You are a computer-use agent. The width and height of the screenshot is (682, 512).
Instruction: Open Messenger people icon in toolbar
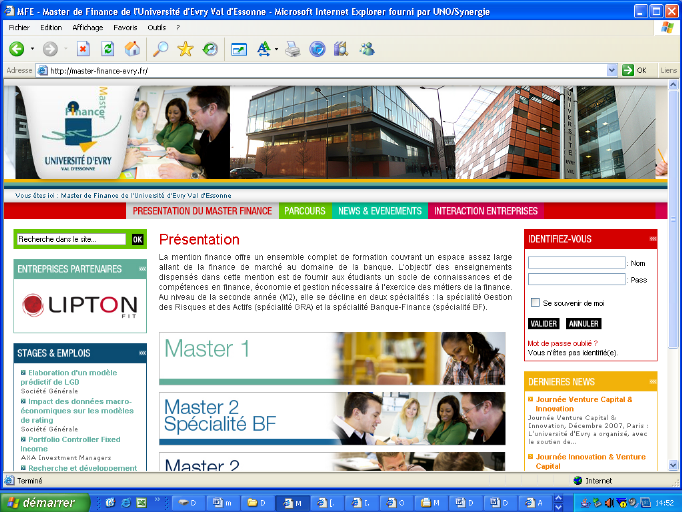(367, 49)
